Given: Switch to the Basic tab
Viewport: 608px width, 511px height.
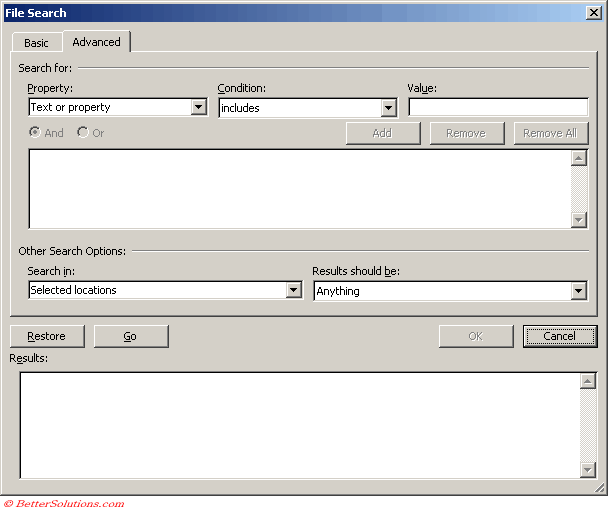Looking at the screenshot, I should pos(36,42).
